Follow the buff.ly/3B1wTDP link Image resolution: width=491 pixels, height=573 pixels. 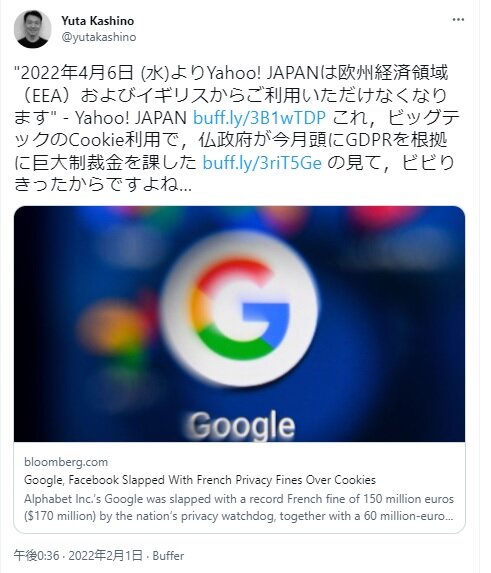click(x=259, y=118)
